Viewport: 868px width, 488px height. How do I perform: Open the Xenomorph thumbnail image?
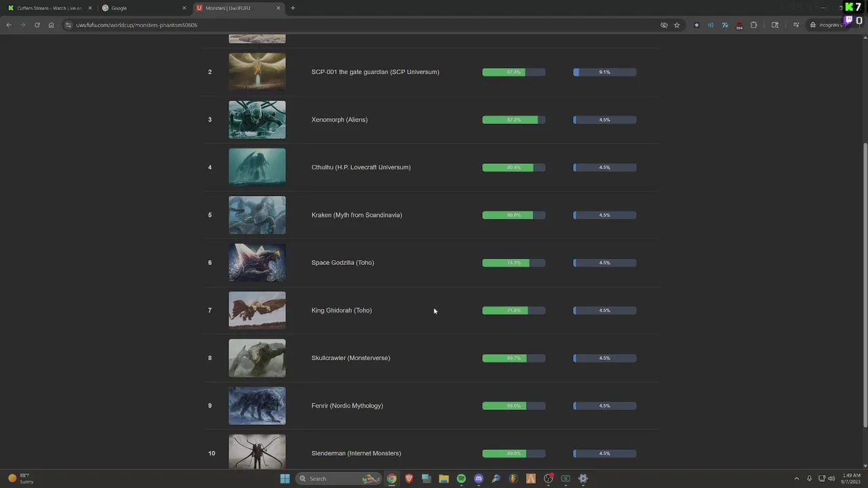(x=257, y=119)
